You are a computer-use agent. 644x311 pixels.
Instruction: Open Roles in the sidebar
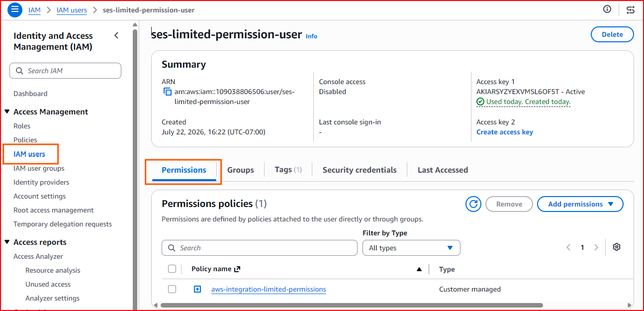point(22,126)
